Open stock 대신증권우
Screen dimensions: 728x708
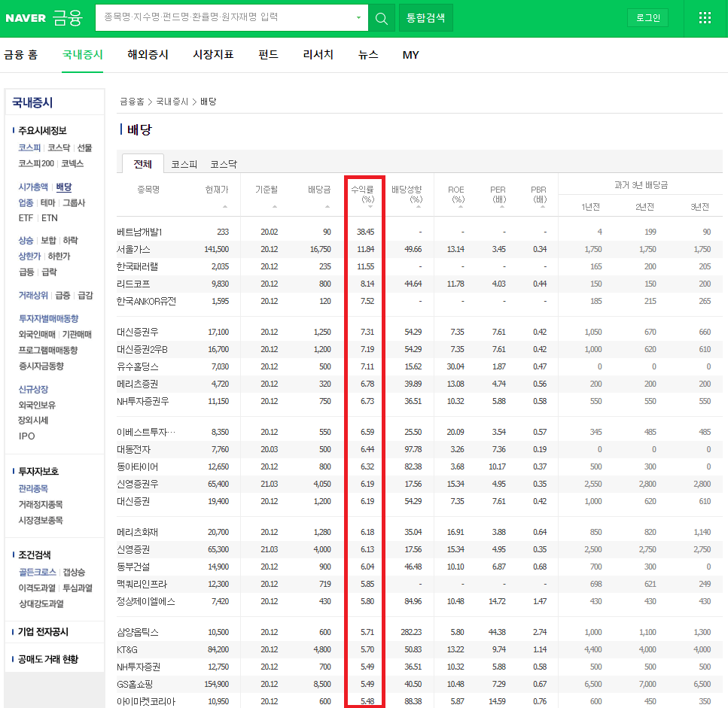click(x=138, y=333)
